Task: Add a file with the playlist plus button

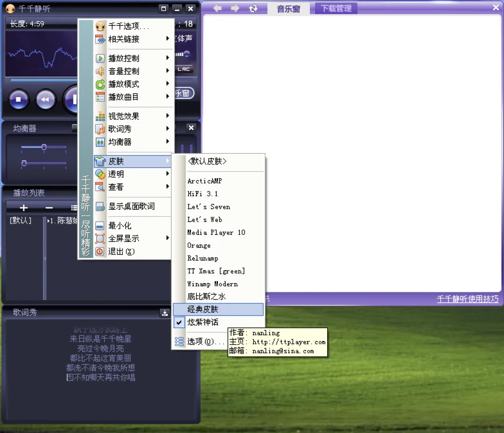Action: click(23, 208)
